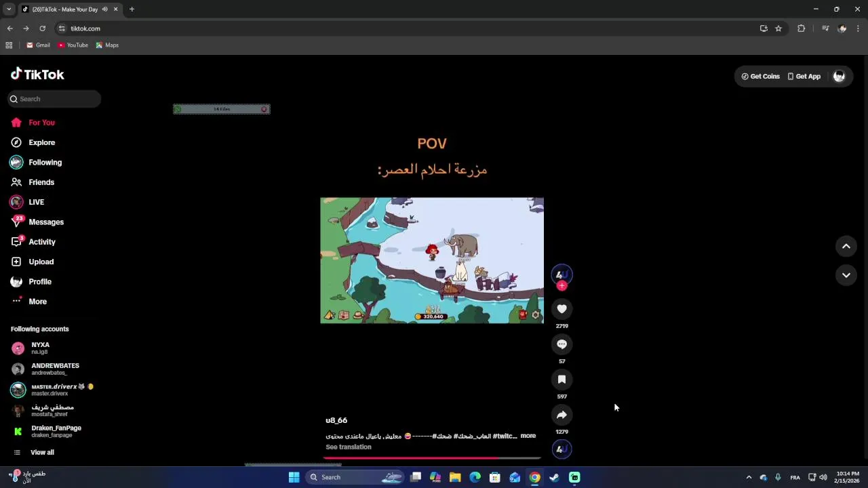The width and height of the screenshot is (868, 488).
Task: Open the LIVE section
Action: click(27, 202)
